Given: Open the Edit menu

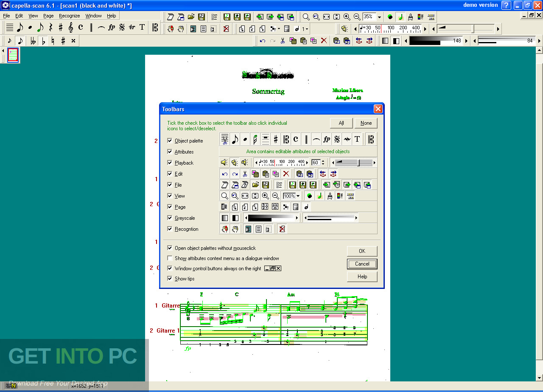Looking at the screenshot, I should (19, 16).
